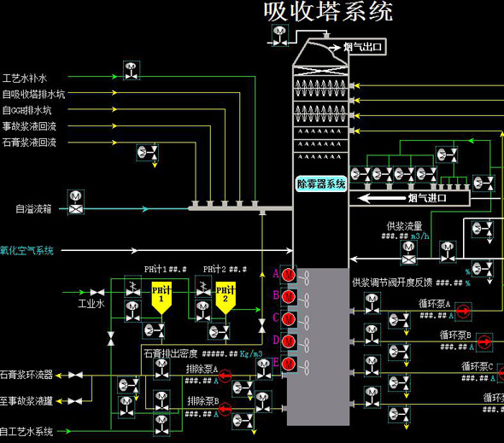Click the 工艺水补水 motorized valve icon
504x443 pixels.
click(x=132, y=70)
